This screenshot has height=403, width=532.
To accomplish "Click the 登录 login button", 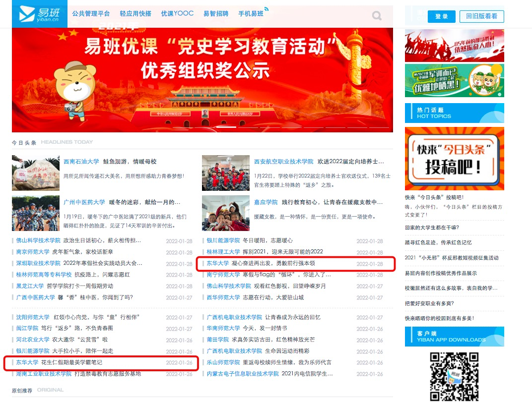I will 441,16.
